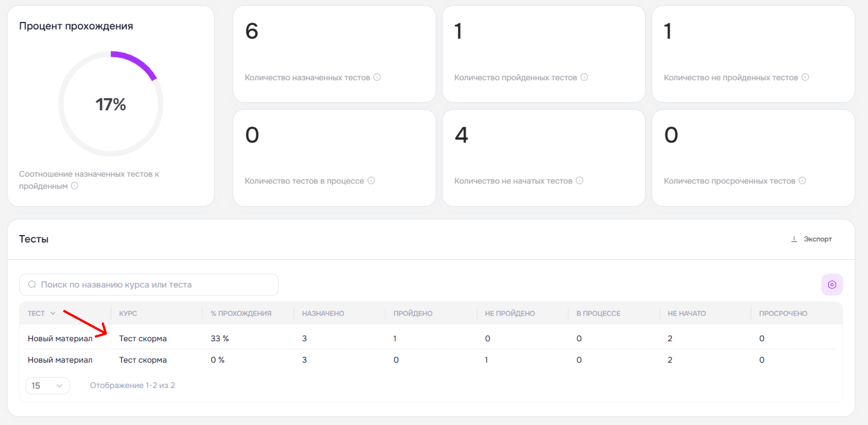Click % ПРОХОЖДЕНИЯ column header

(241, 314)
